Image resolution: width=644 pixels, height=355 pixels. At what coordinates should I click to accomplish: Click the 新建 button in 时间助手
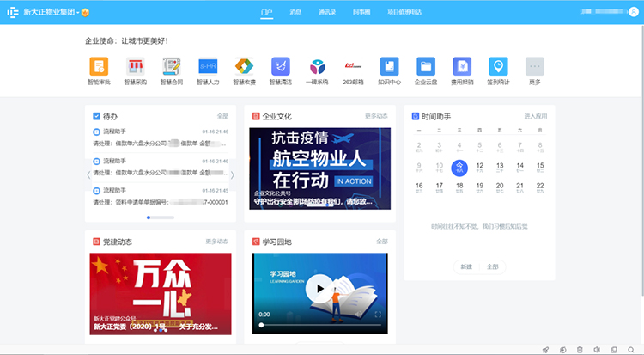point(466,266)
